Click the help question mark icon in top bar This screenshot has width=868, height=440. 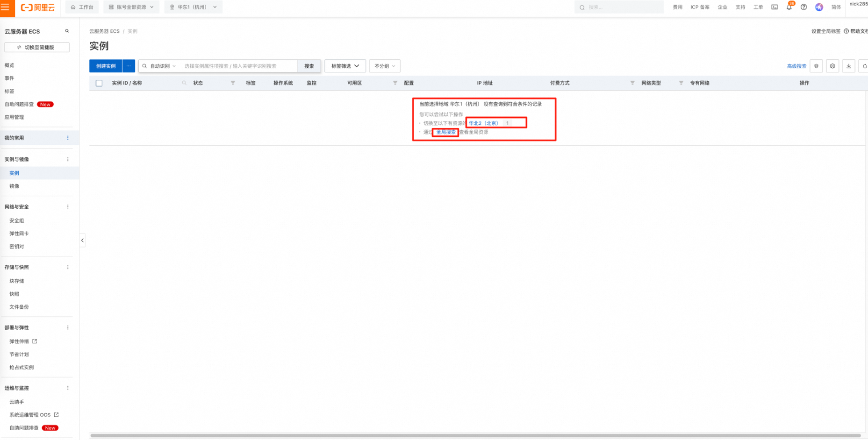coord(803,7)
